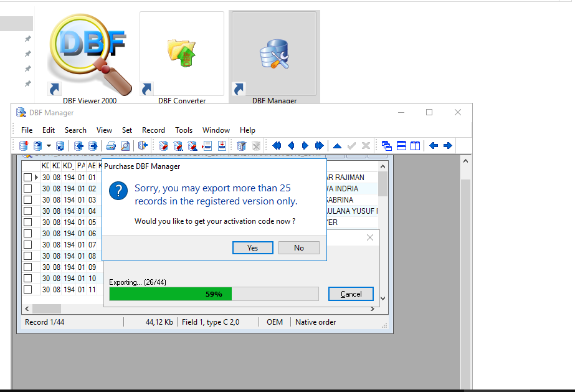Viewport: 575px width, 392px height.
Task: Click the outer workspace scroll up arrow
Action: (465, 161)
